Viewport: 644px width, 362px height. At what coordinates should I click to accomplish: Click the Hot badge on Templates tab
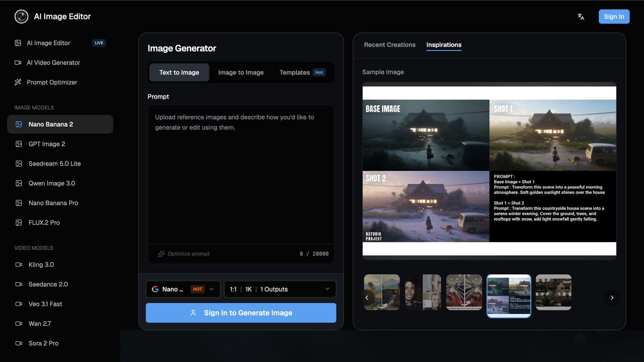(x=319, y=72)
